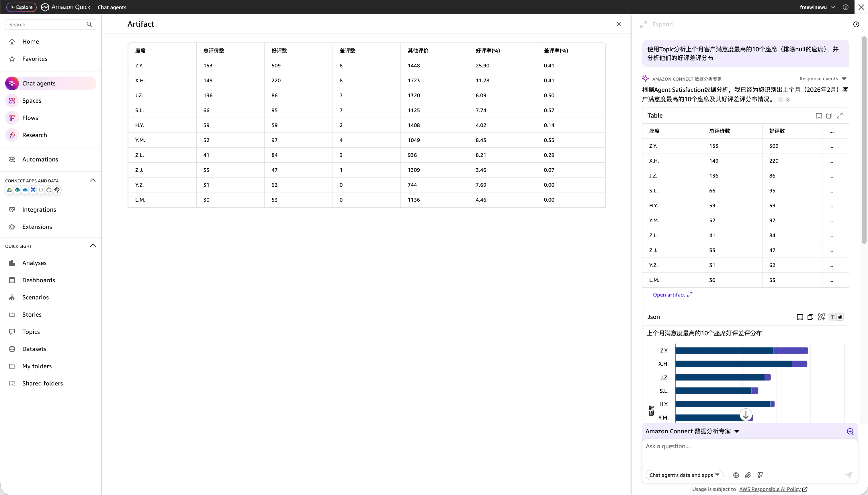The width and height of the screenshot is (868, 495).
Task: Click the web search globe icon
Action: [x=736, y=475]
